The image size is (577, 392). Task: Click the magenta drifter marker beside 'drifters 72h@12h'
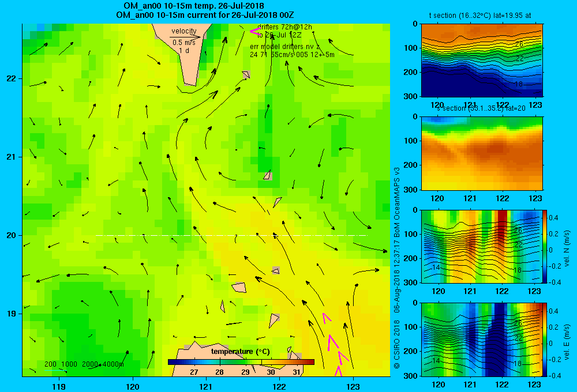tap(255, 31)
